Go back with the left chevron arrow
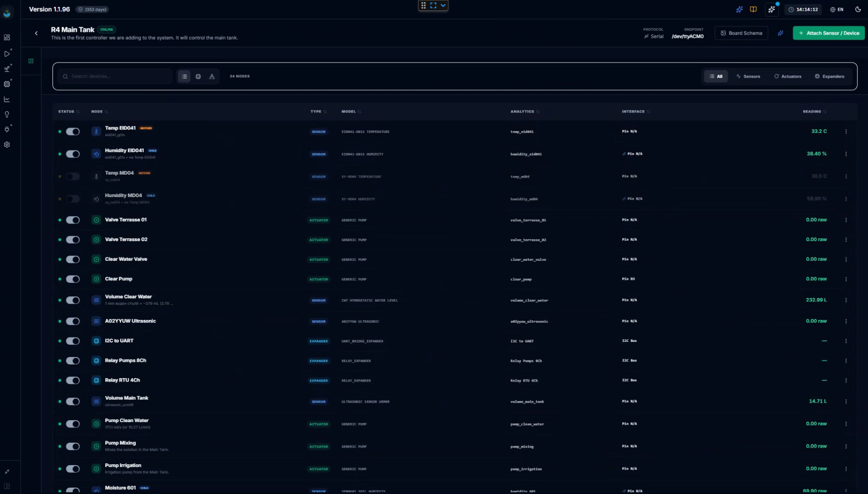 [x=36, y=33]
